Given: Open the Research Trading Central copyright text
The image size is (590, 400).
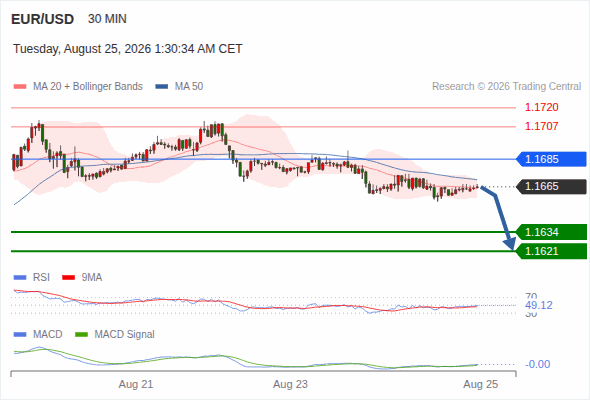Looking at the screenshot, I should pos(506,87).
